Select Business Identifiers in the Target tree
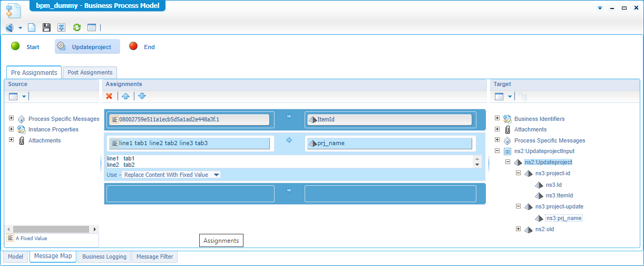The image size is (644, 266). click(x=540, y=119)
